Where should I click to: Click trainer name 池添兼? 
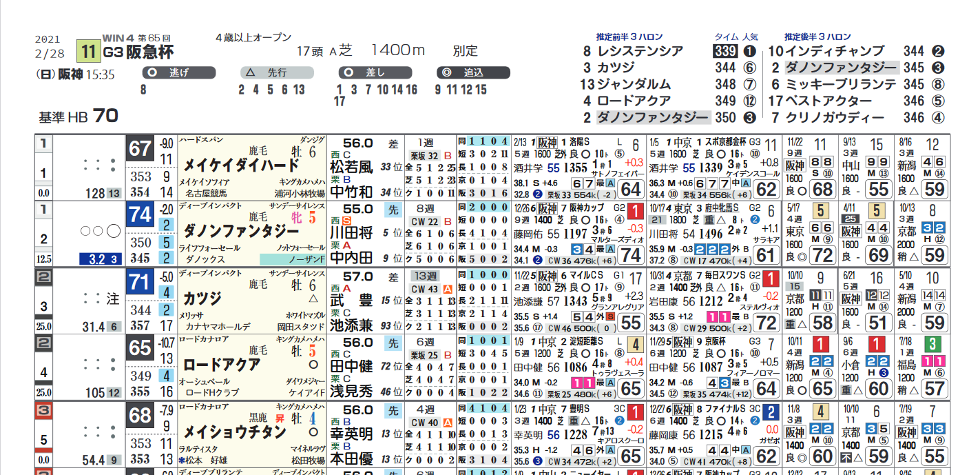(x=351, y=325)
